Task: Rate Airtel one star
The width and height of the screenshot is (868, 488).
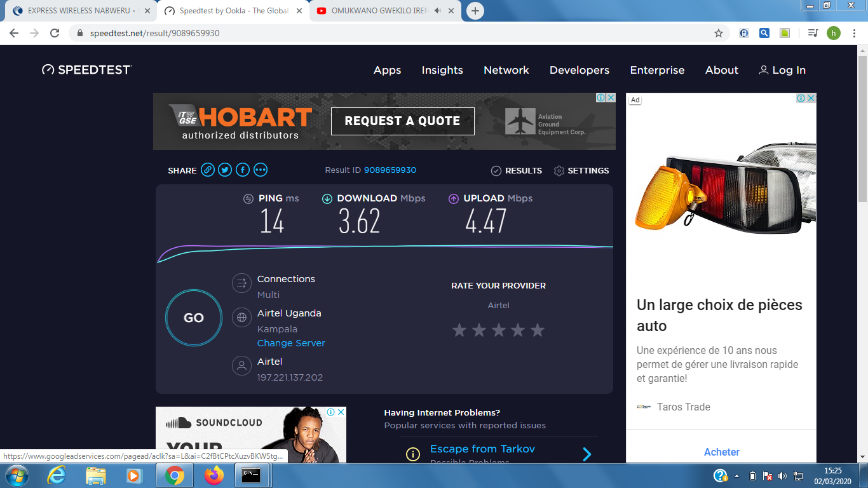Action: (x=459, y=330)
